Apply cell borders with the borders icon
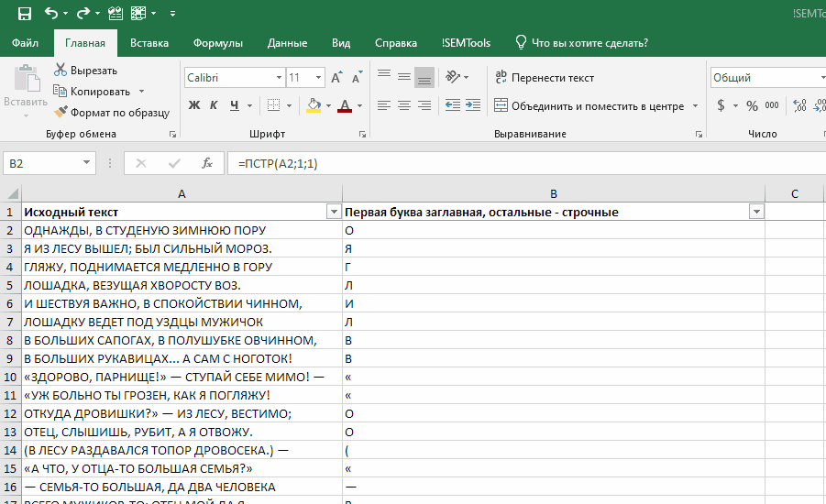Viewport: 826px width, 504px height. point(273,105)
